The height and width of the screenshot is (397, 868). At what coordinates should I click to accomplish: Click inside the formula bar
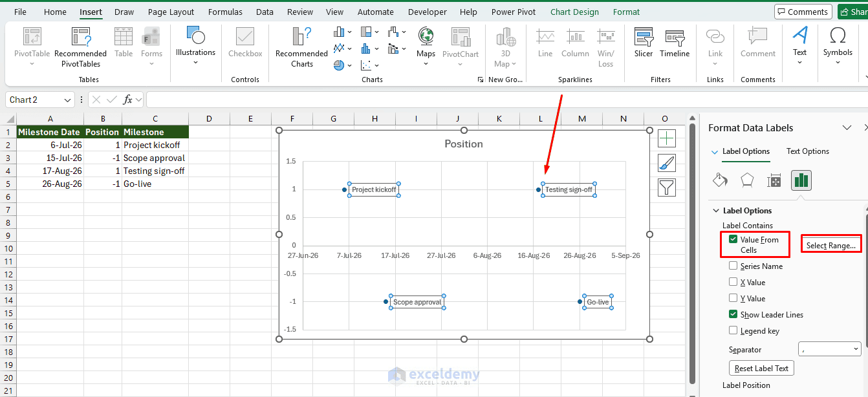click(506, 100)
